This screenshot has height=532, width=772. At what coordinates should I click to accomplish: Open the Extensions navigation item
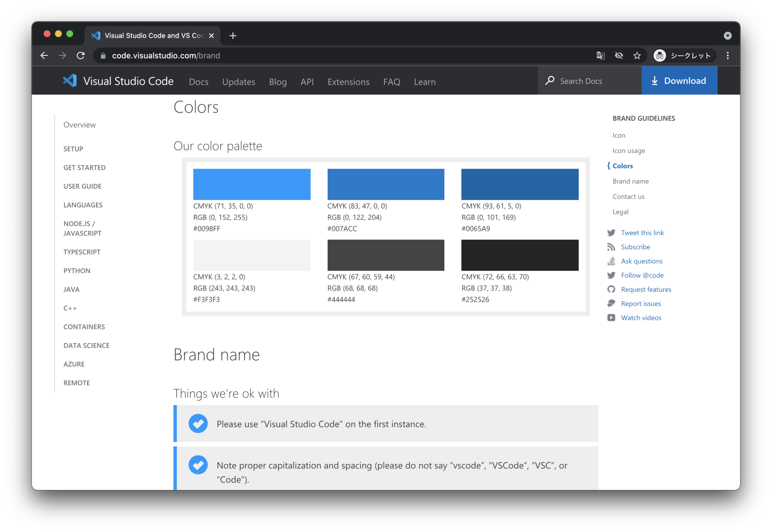pyautogui.click(x=348, y=82)
